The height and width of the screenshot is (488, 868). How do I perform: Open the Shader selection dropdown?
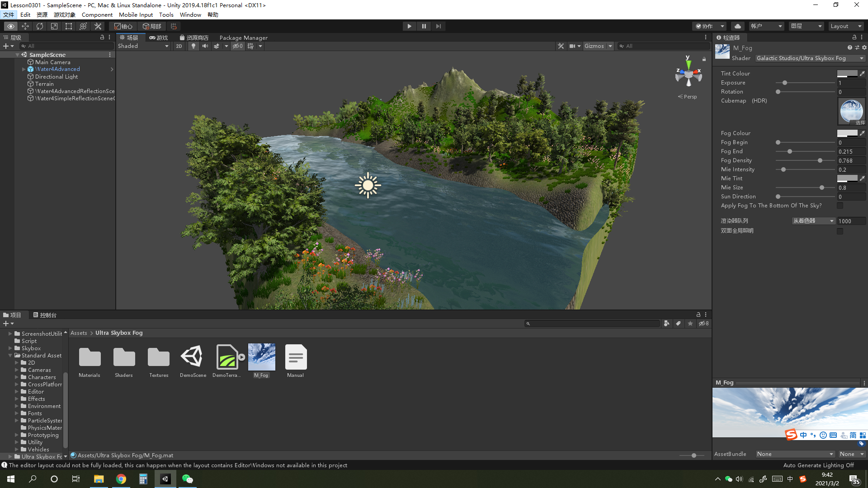[x=810, y=58]
